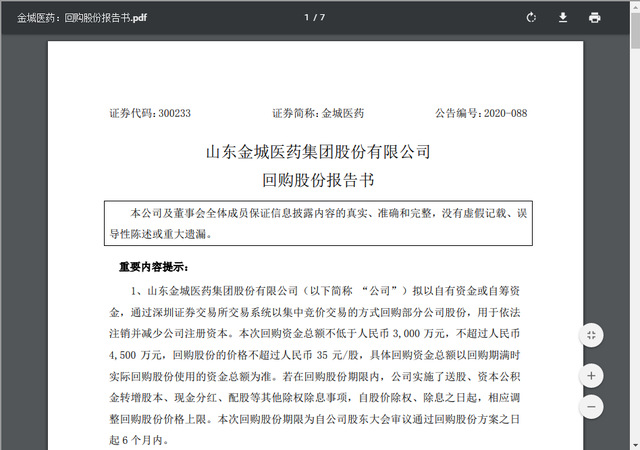
Task: Zoom in with the plus button
Action: pyautogui.click(x=591, y=376)
